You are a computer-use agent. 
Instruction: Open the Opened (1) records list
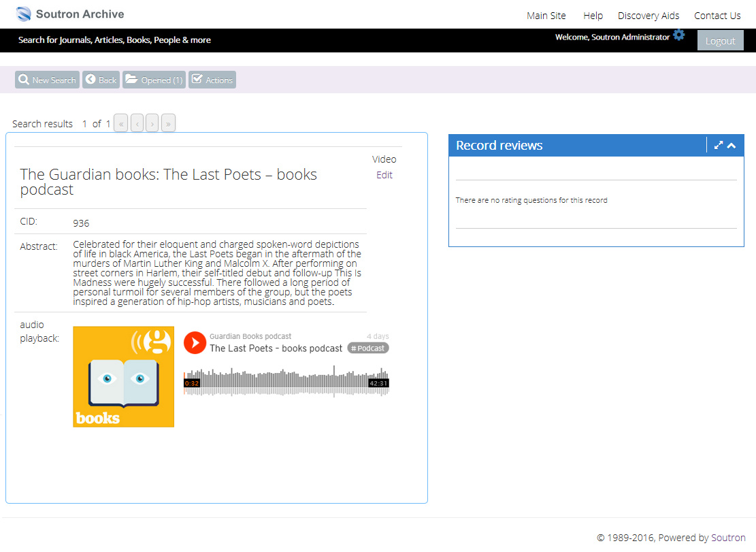click(154, 80)
